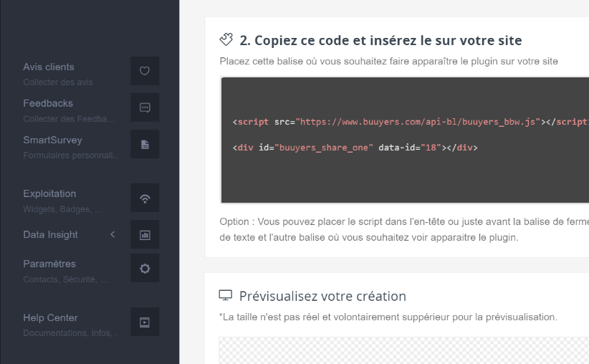Open the Exploitation menu label
This screenshot has height=364, width=589.
pyautogui.click(x=49, y=193)
